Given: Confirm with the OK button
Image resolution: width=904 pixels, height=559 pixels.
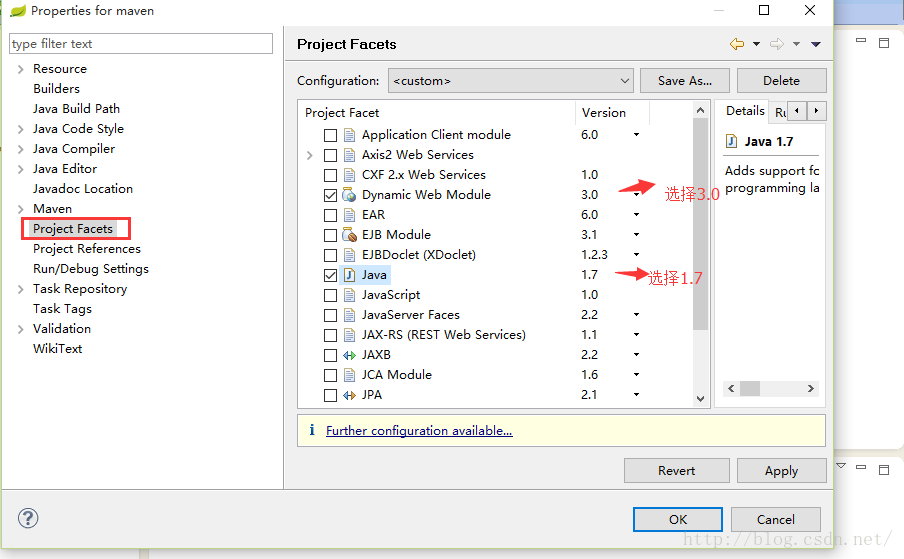Looking at the screenshot, I should click(677, 519).
